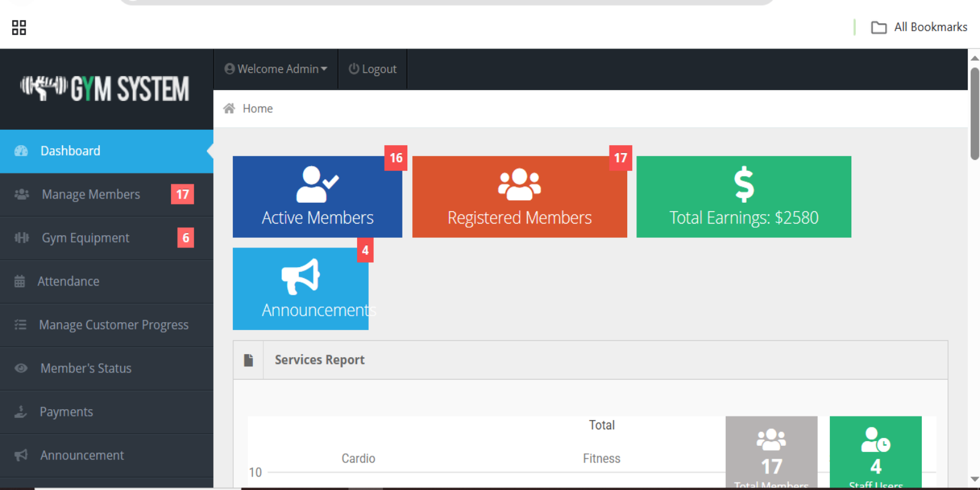Click the Total chart legend label
The image size is (980, 490).
pos(601,425)
